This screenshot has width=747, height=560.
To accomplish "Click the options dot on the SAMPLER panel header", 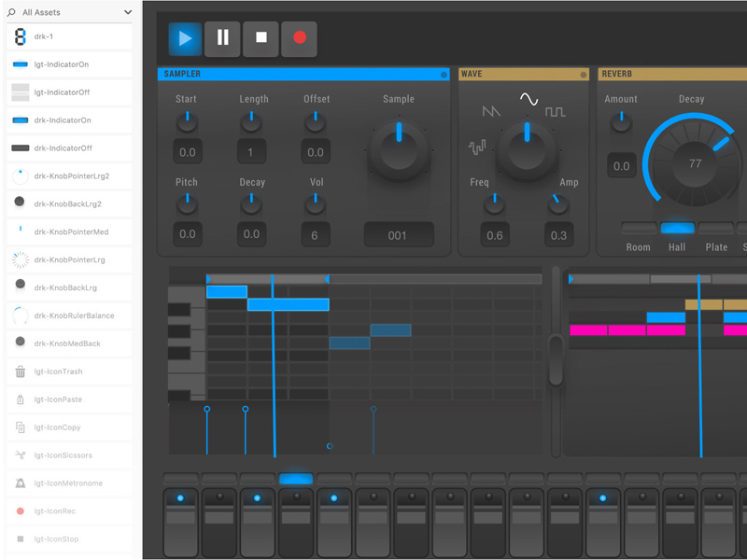I will tap(442, 74).
